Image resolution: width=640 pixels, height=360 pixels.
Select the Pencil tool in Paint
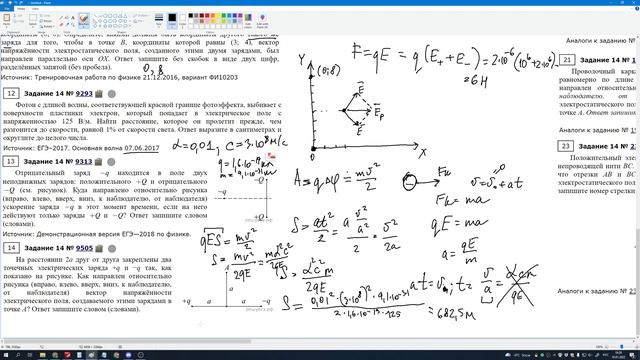tap(62, 18)
